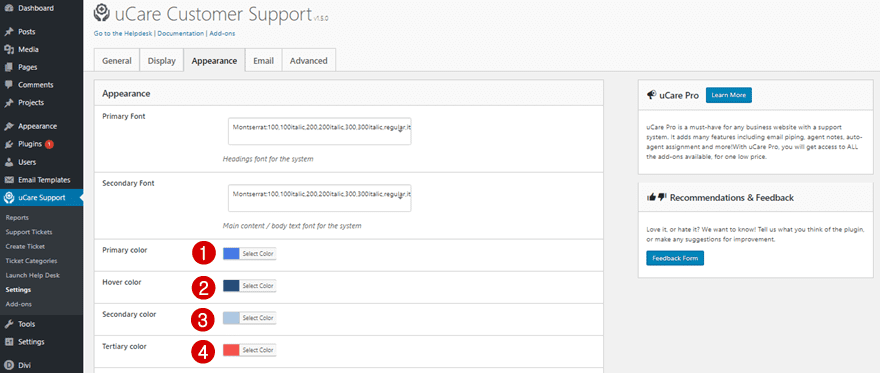Screen dimensions: 880x373
Task: Click the Projects pin icon
Action: (x=8, y=103)
